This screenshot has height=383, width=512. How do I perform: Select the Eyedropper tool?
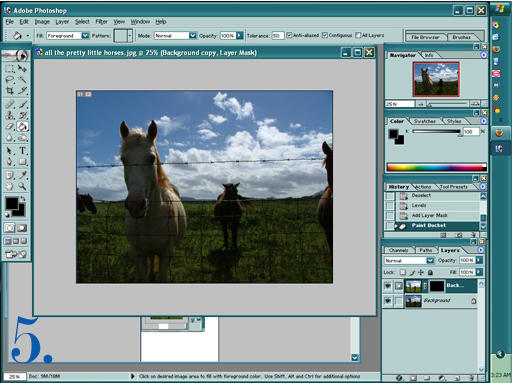22,175
